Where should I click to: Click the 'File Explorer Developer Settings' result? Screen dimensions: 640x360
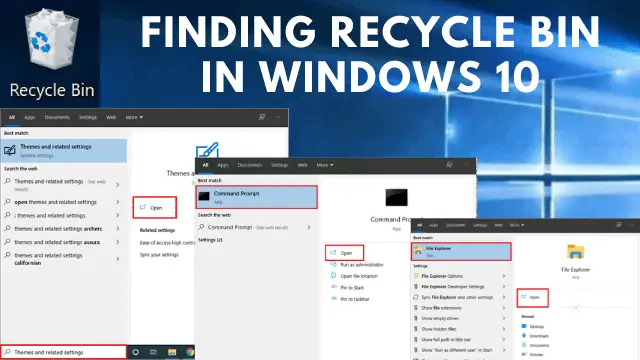tap(453, 287)
